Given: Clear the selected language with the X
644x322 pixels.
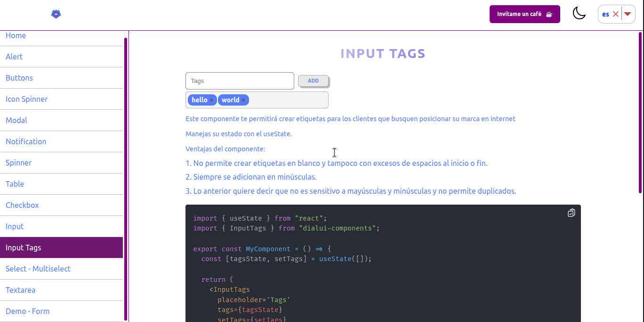Looking at the screenshot, I should [615, 14].
